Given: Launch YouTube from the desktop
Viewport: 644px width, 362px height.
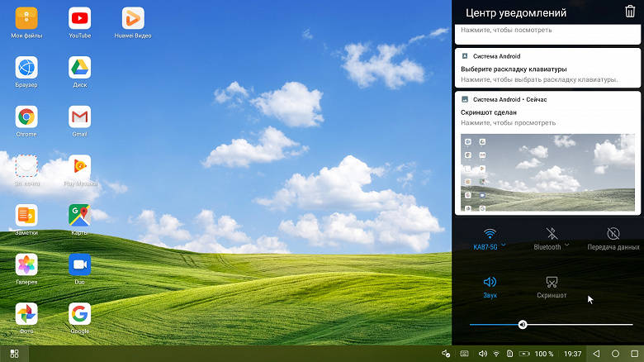Looking at the screenshot, I should (x=80, y=18).
